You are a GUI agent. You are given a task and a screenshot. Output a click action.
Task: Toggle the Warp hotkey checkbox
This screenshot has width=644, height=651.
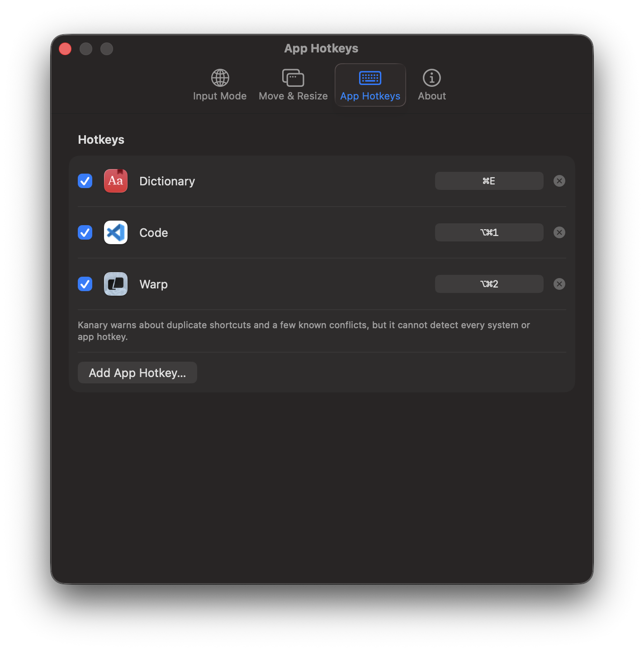[x=85, y=284]
